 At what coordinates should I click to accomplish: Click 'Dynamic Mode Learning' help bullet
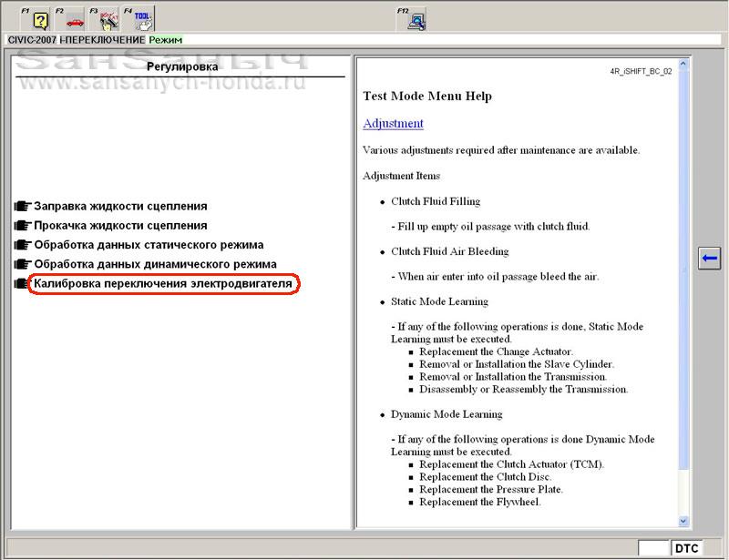[x=447, y=414]
